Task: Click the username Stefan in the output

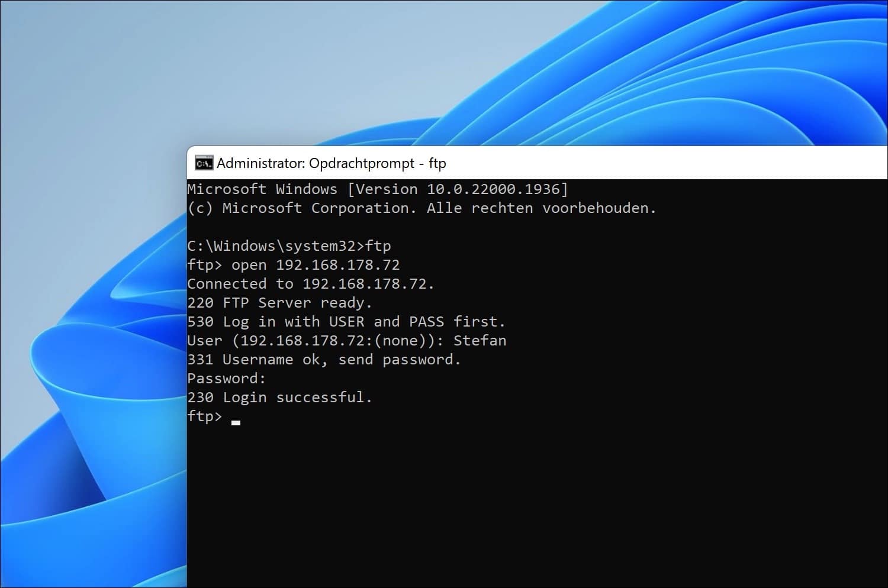Action: [x=480, y=340]
